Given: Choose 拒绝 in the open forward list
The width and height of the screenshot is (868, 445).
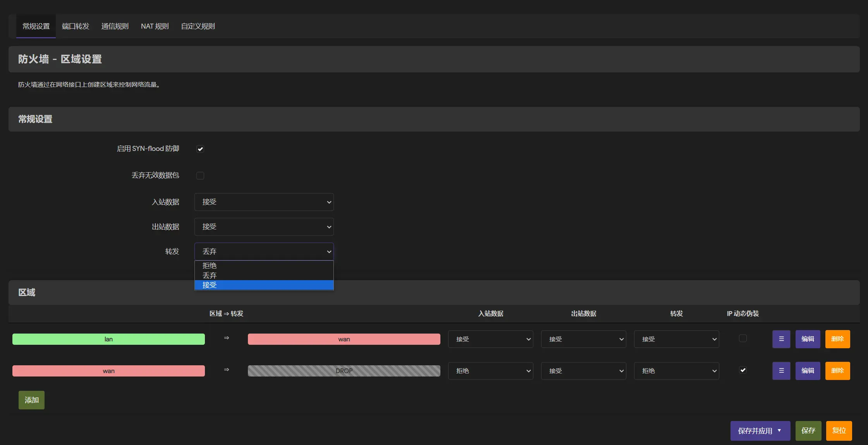Looking at the screenshot, I should [210, 265].
